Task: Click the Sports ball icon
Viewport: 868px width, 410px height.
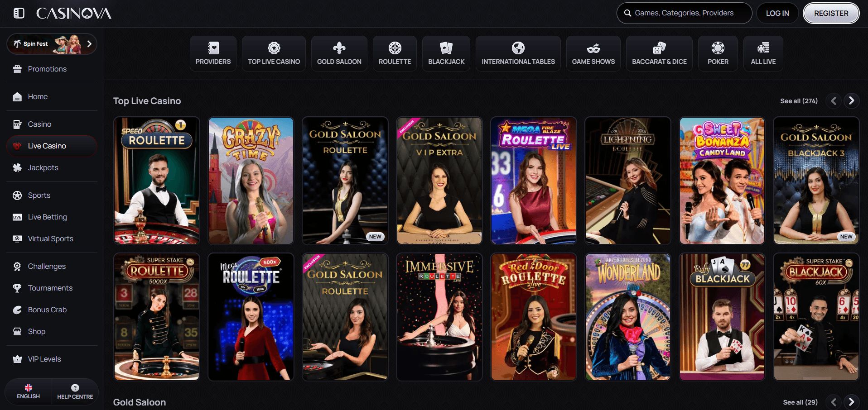Action: coord(17,195)
